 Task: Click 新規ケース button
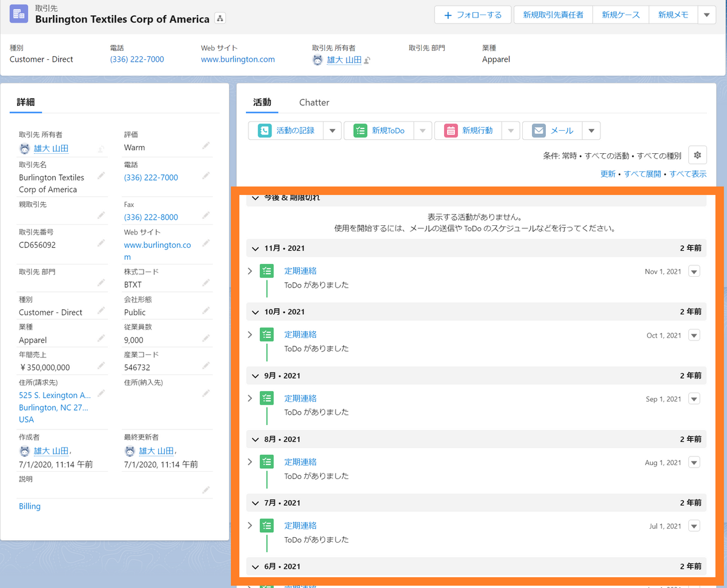(621, 15)
